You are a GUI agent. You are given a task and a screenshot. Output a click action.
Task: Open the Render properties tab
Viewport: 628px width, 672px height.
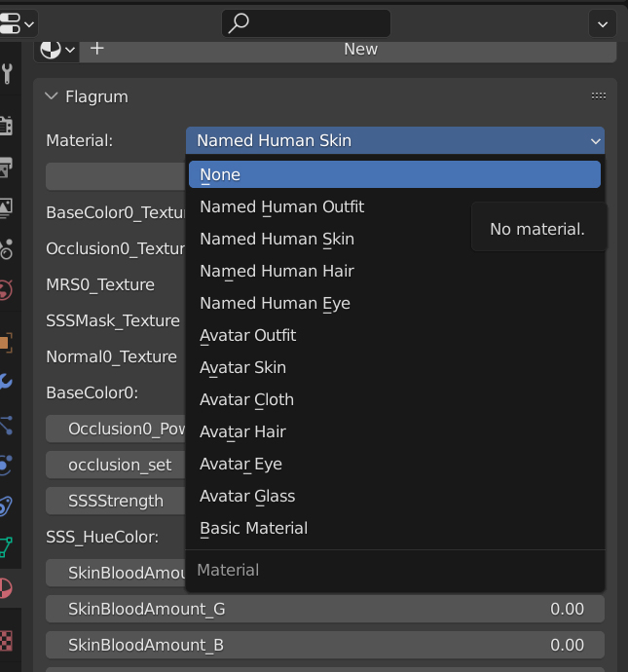6,125
